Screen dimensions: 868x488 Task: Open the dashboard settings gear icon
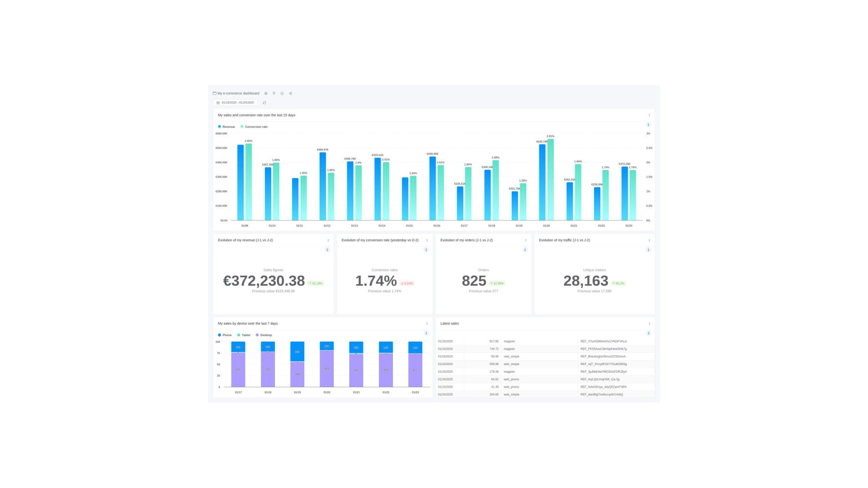(x=265, y=93)
